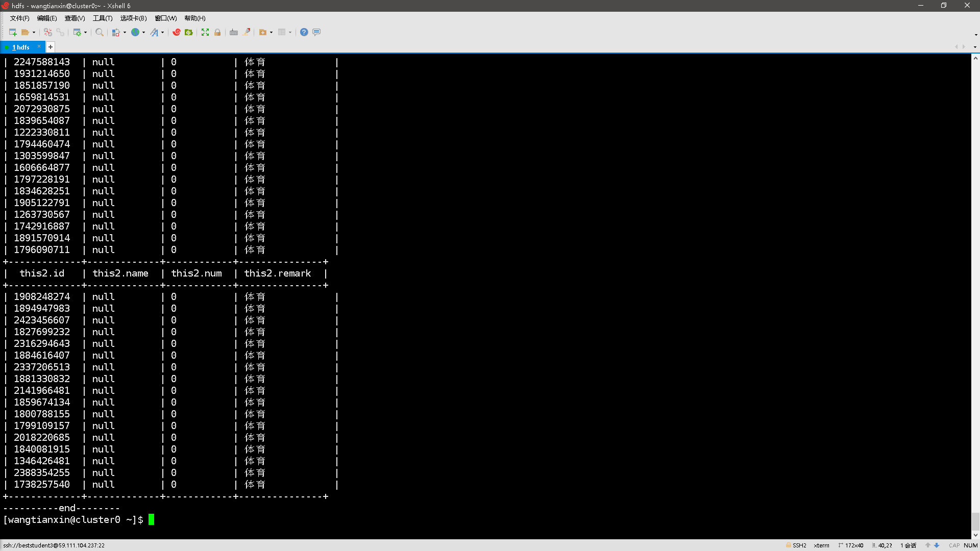Click the green Xmanager icon
Viewport: 980px width, 551px height.
tap(189, 32)
